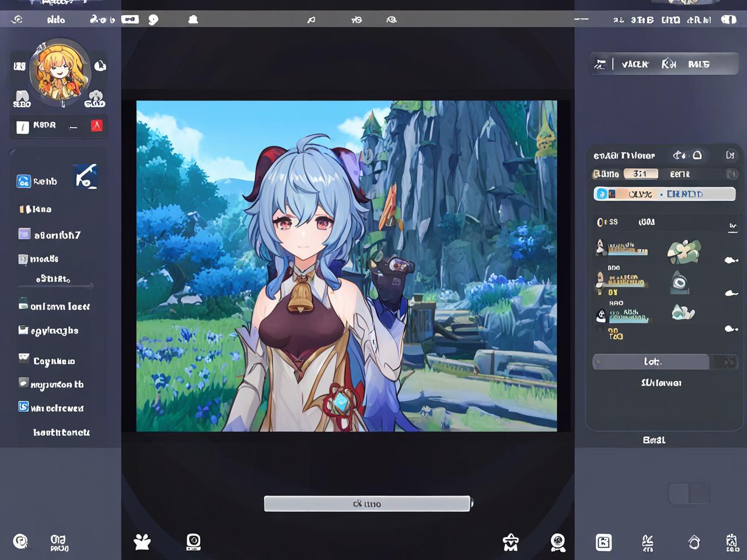Select the epyleaqjbs sidebar entry
Screen dimensions: 747x560
click(48, 331)
